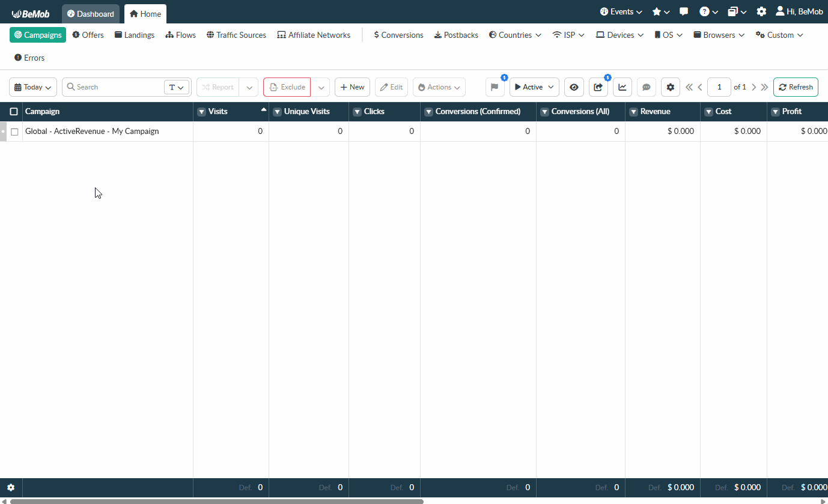
Task: Expand the Countries report dropdown
Action: (515, 35)
